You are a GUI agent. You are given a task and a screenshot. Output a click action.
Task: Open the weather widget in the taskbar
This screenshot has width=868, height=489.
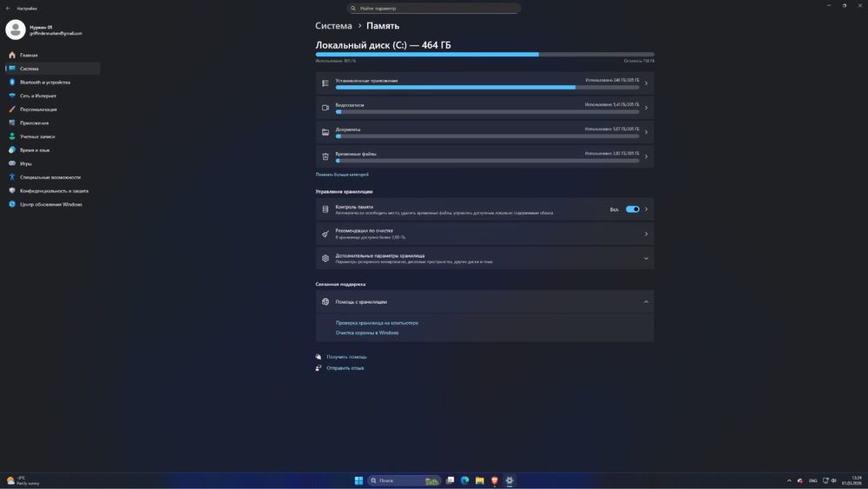(23, 480)
